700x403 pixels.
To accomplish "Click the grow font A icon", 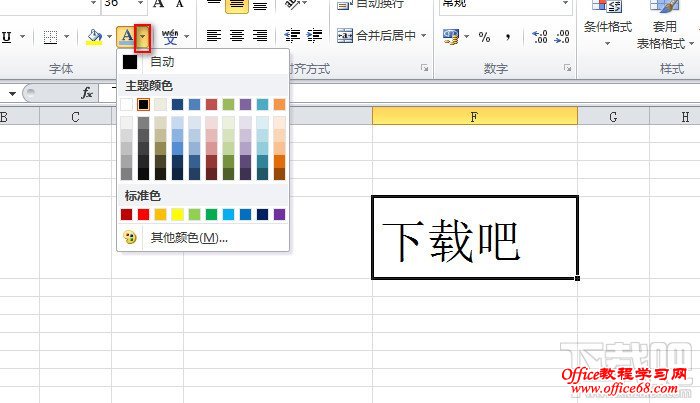I will 158,4.
